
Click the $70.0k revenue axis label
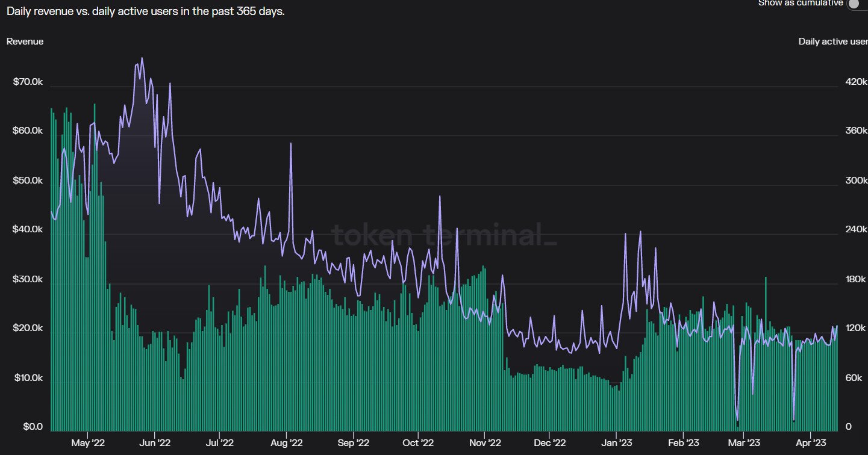pos(28,81)
